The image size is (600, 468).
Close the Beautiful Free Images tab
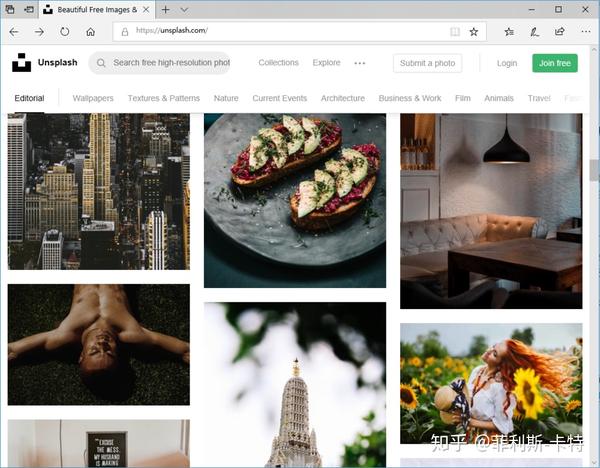click(146, 10)
